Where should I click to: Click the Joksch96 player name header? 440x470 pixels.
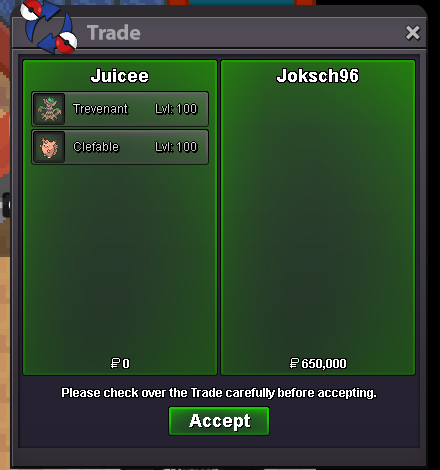318,76
